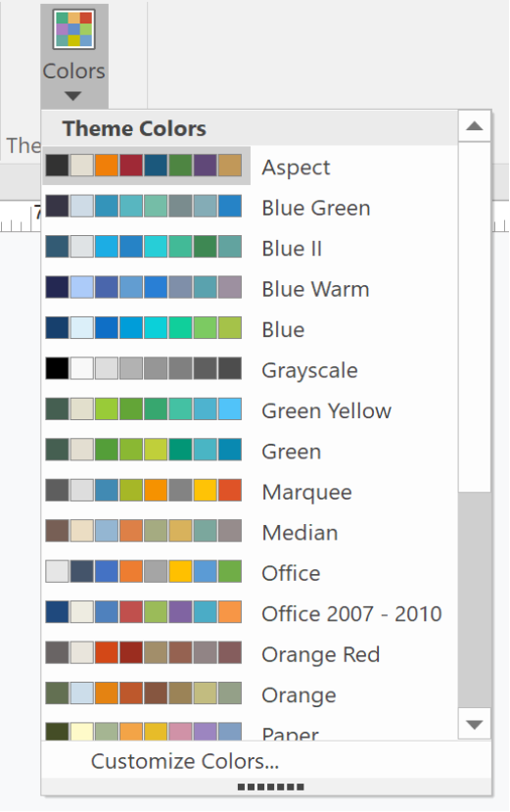The height and width of the screenshot is (812, 510).
Task: Select the Median color palette
Action: (x=250, y=531)
